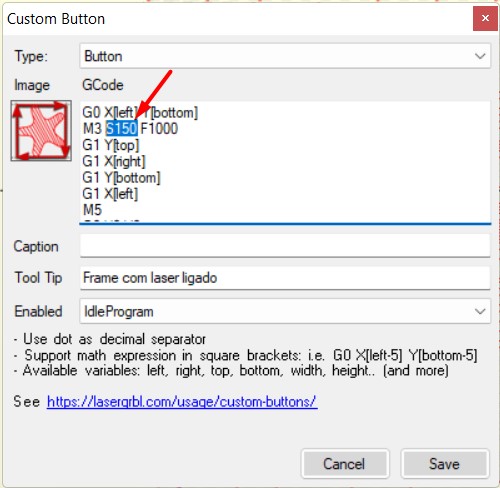Screen dimensions: 500x488
Task: Click the highlighted S150 text
Action: pyautogui.click(x=121, y=128)
